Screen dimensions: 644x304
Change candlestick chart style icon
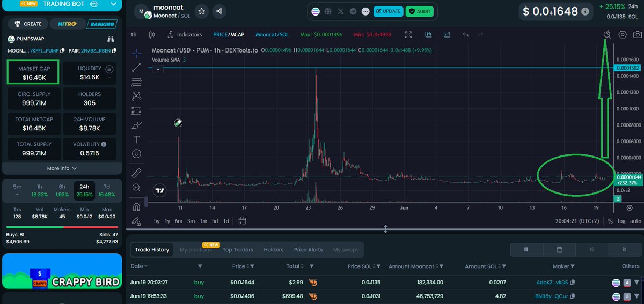point(152,34)
